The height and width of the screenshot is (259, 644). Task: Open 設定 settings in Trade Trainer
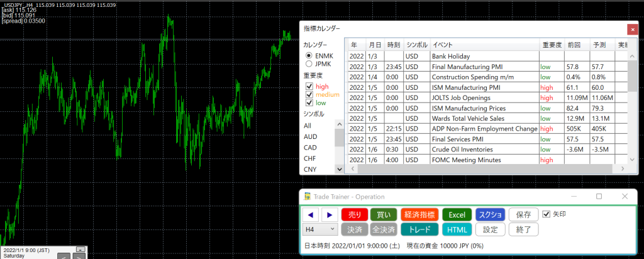point(491,229)
